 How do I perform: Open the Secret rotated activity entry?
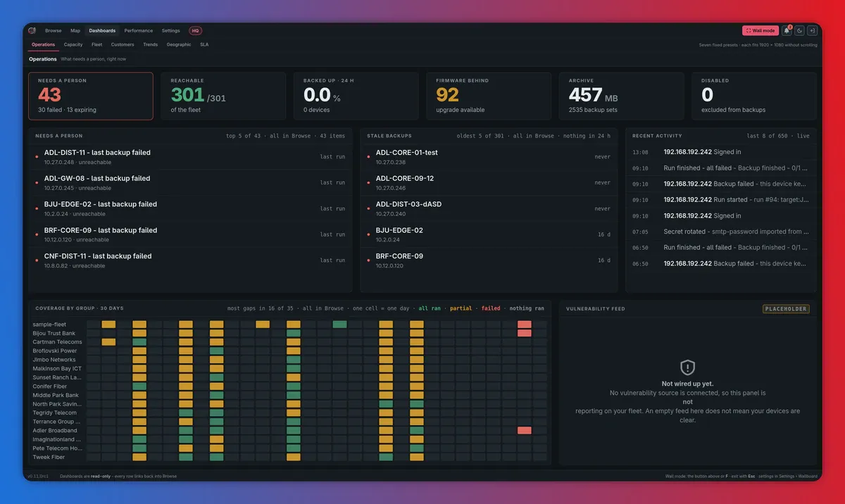click(722, 232)
